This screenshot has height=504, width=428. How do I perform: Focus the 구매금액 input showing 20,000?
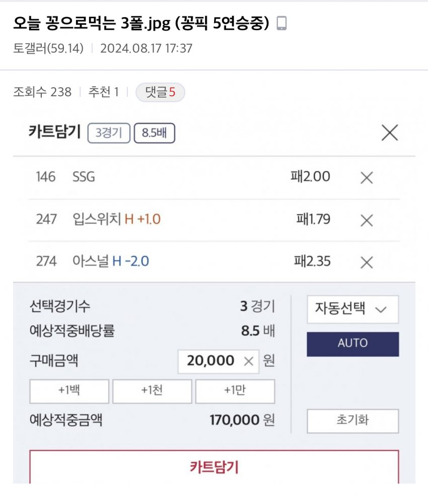pyautogui.click(x=210, y=361)
